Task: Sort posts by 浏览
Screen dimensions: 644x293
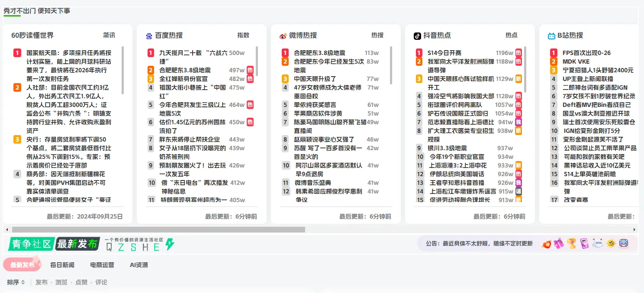Action: (x=61, y=282)
